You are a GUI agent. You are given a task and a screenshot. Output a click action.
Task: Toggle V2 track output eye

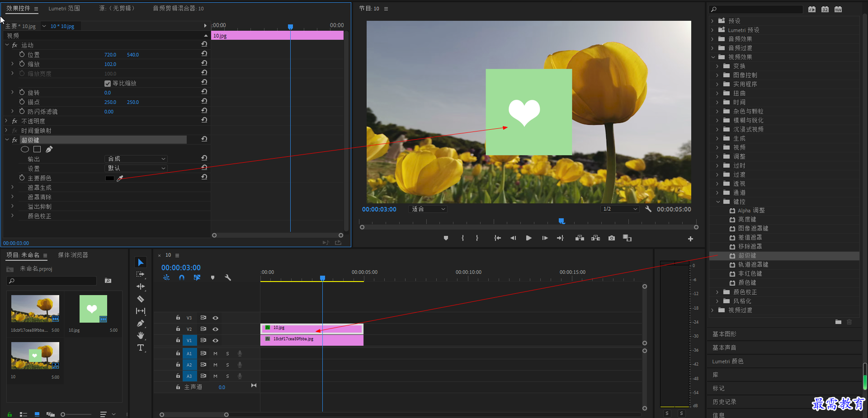(216, 329)
